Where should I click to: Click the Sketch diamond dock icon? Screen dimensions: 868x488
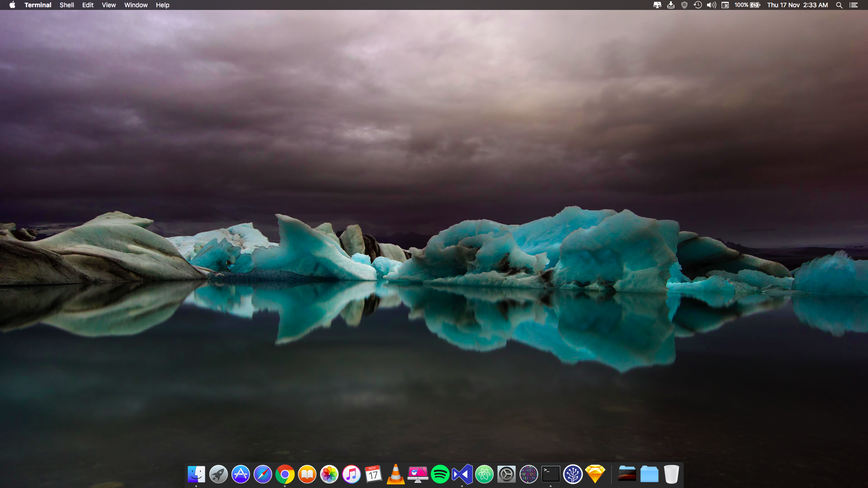point(595,474)
